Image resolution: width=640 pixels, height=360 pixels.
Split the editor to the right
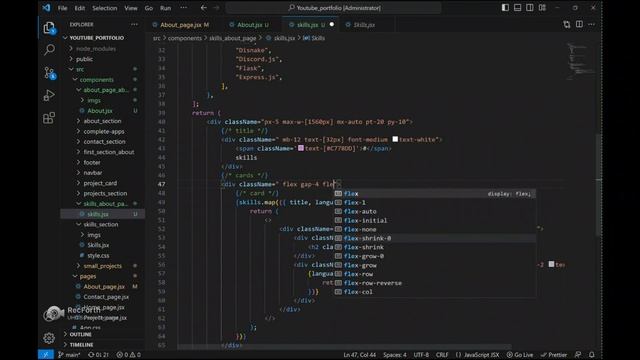tap(579, 24)
